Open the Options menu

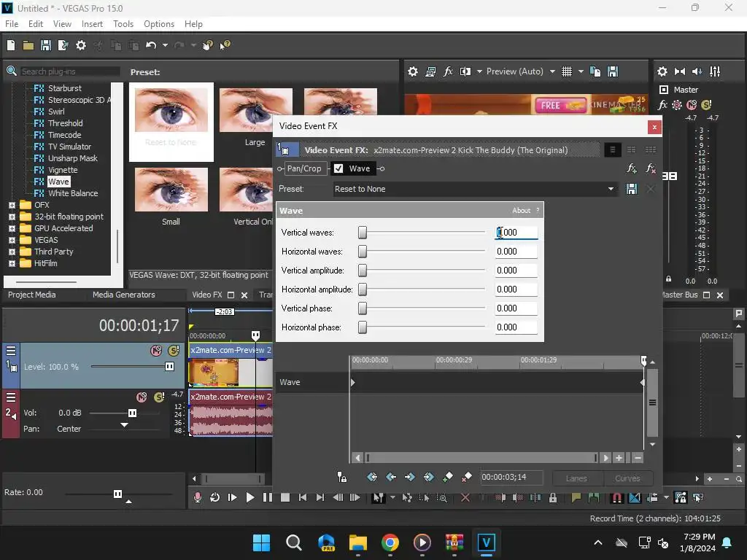pos(158,24)
